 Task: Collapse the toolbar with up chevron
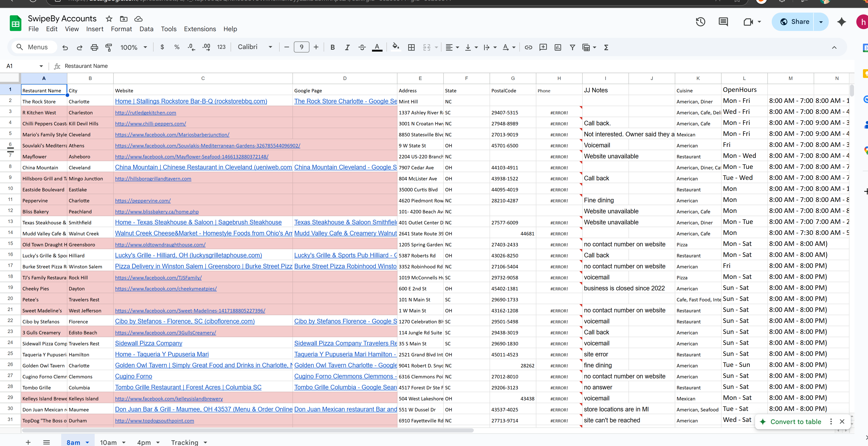pos(834,47)
